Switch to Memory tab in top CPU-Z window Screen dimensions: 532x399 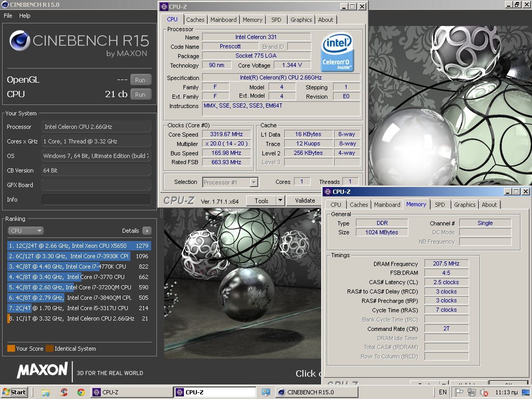252,20
